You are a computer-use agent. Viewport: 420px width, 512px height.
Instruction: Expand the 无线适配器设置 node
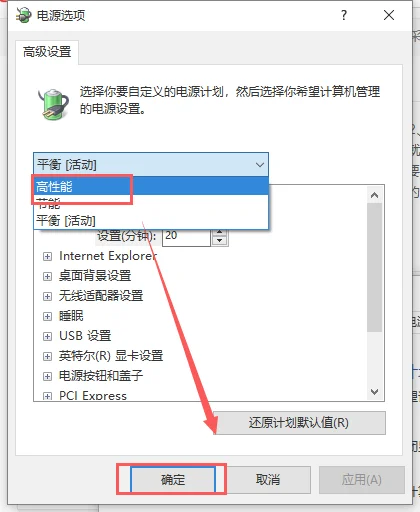click(47, 296)
